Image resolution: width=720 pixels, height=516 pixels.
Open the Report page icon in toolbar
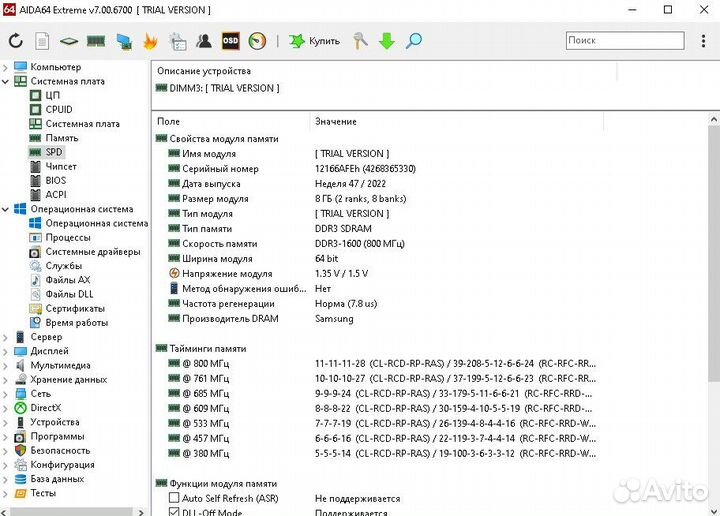click(42, 41)
